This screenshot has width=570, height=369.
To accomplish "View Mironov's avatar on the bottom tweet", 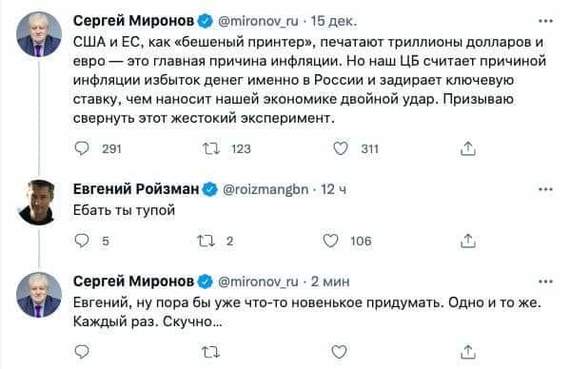I will click(x=39, y=294).
